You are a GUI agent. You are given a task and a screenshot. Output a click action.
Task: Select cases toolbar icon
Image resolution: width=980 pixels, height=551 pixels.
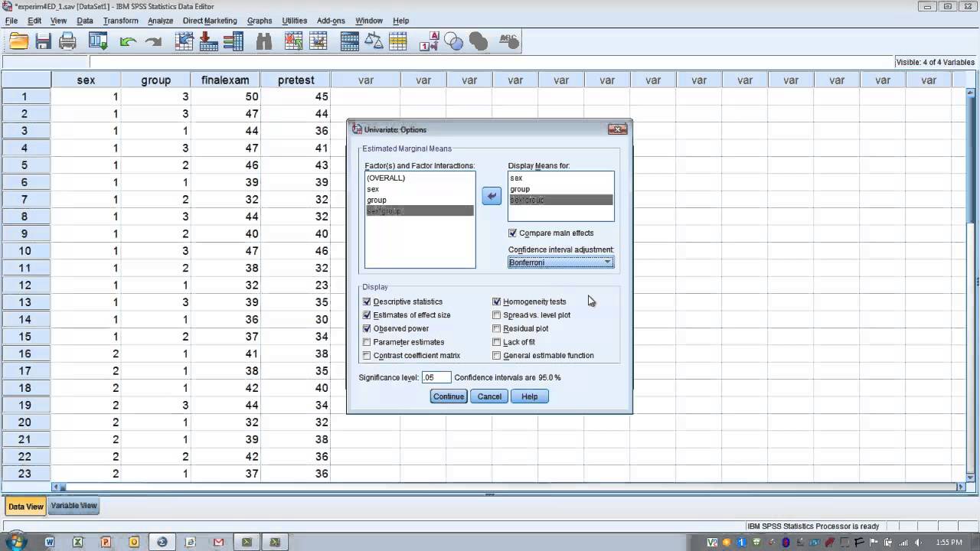[398, 42]
